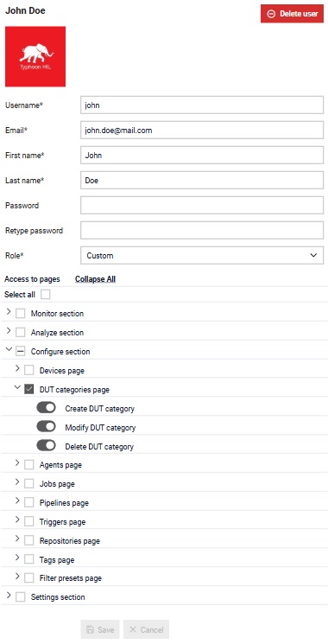Image resolution: width=328 pixels, height=644 pixels.
Task: Click the Collapse All link
Action: [95, 279]
